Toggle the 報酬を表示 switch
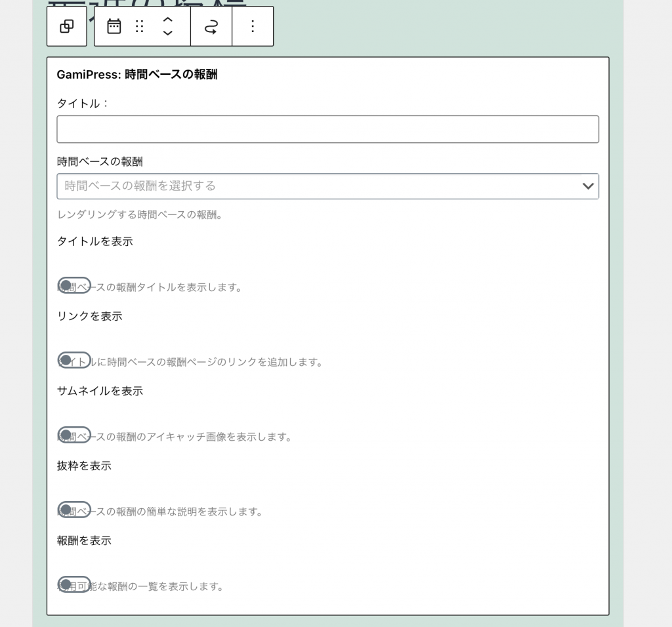Viewport: 672px width, 627px height. tap(74, 584)
